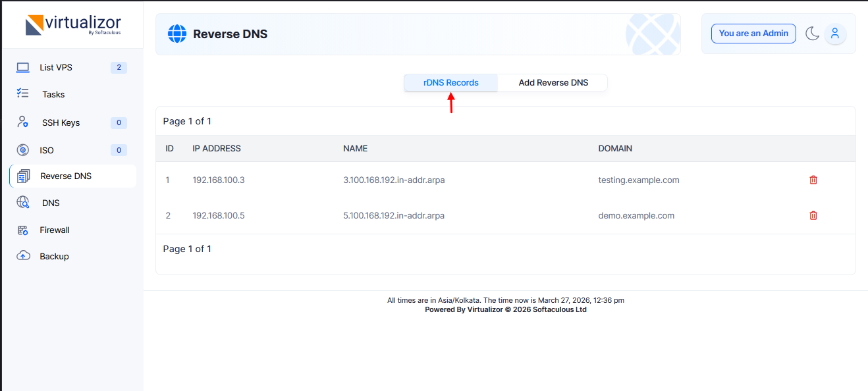This screenshot has width=868, height=391.
Task: Click the Backup cloud icon
Action: (x=23, y=256)
